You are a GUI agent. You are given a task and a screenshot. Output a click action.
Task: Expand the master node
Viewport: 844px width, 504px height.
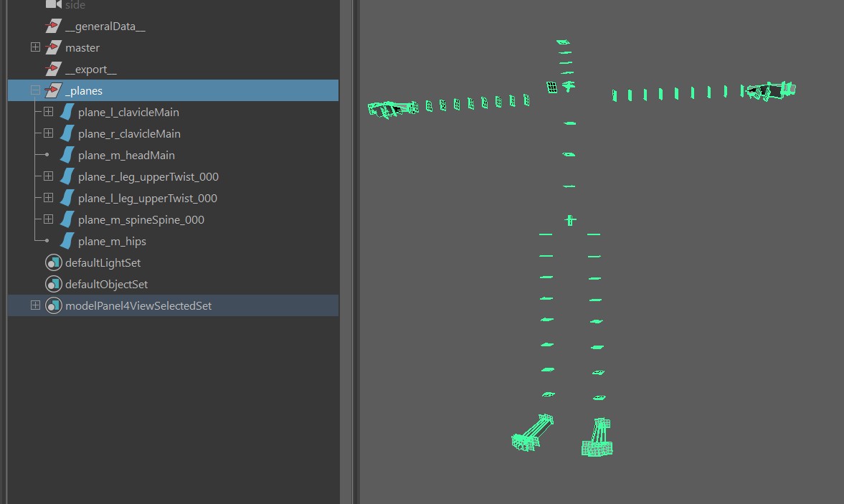point(35,48)
